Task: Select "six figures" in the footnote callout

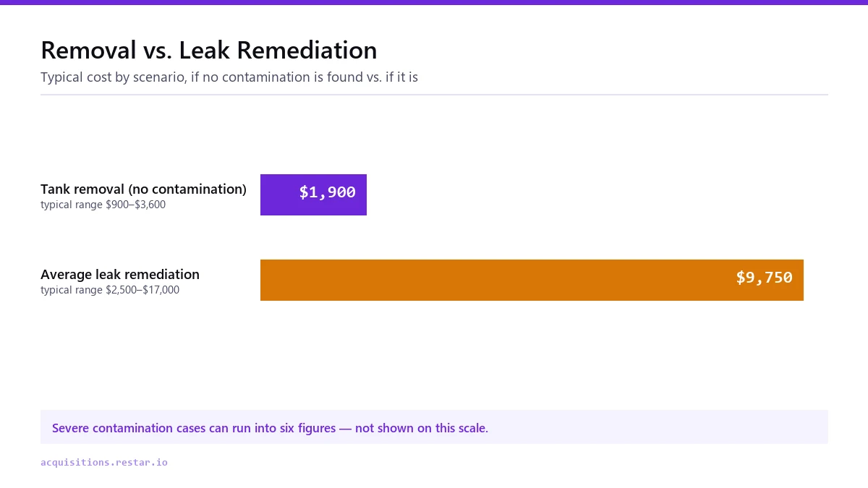Action: pos(307,428)
